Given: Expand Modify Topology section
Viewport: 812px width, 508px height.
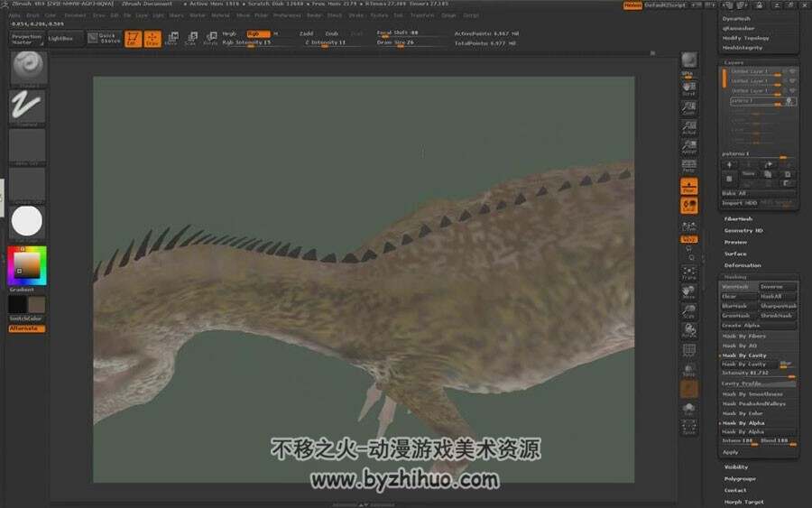Looking at the screenshot, I should tap(745, 38).
